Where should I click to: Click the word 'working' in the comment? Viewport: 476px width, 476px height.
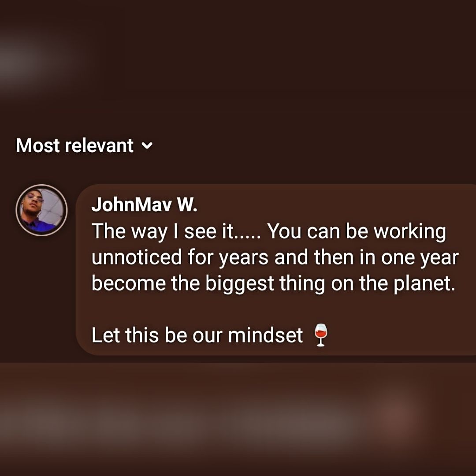[x=410, y=232]
